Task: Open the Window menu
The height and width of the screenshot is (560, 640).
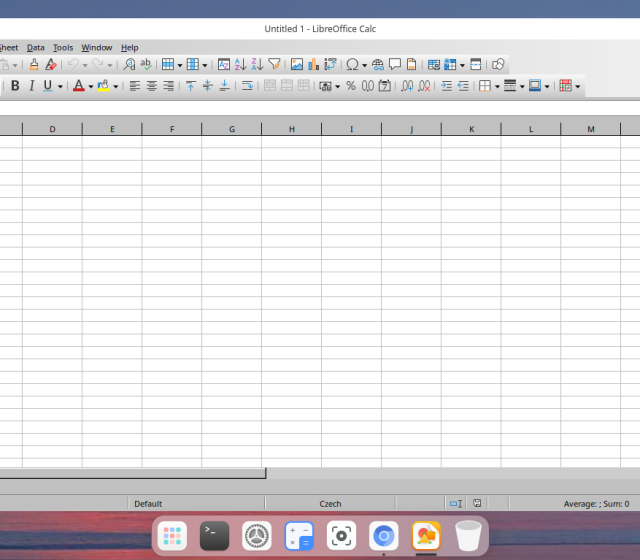Action: [x=97, y=47]
